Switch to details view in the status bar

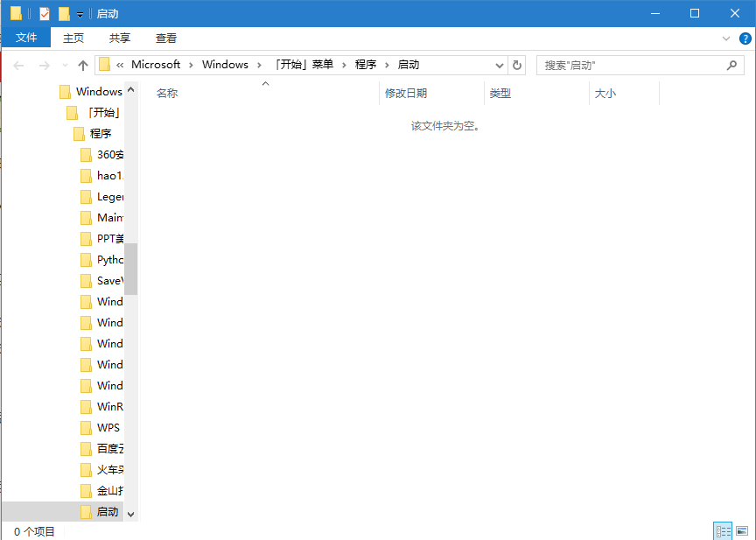click(723, 530)
